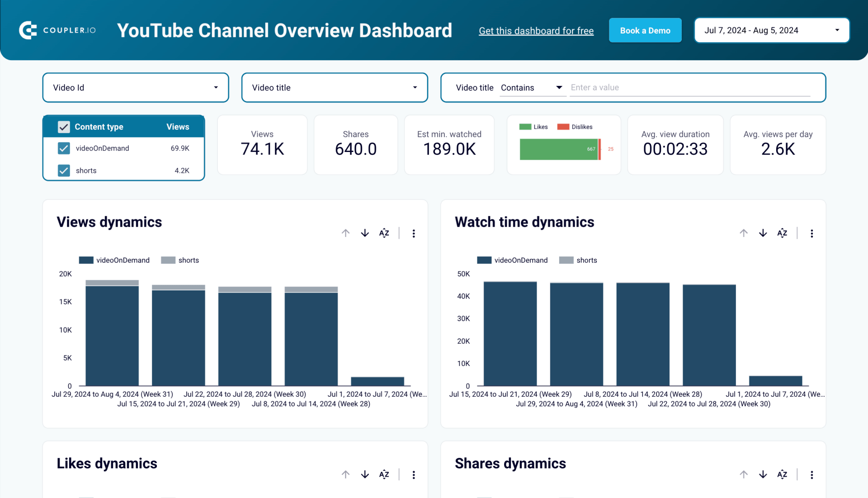Click videoOnDemand legend swatch in Views dynamics
This screenshot has height=498, width=868.
coord(86,260)
